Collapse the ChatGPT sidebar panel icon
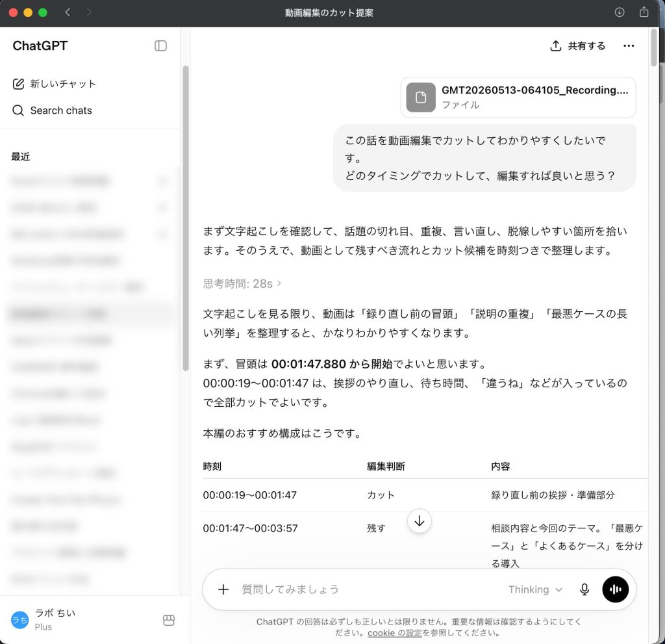Viewport: 665px width, 644px height. pyautogui.click(x=160, y=46)
